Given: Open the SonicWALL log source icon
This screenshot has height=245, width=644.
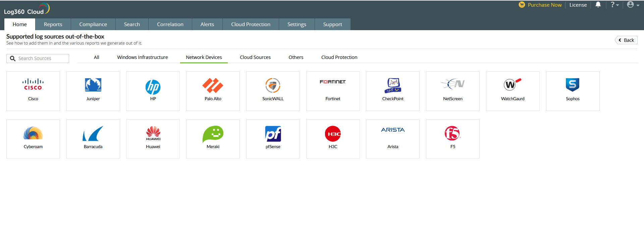Looking at the screenshot, I should click(x=273, y=85).
